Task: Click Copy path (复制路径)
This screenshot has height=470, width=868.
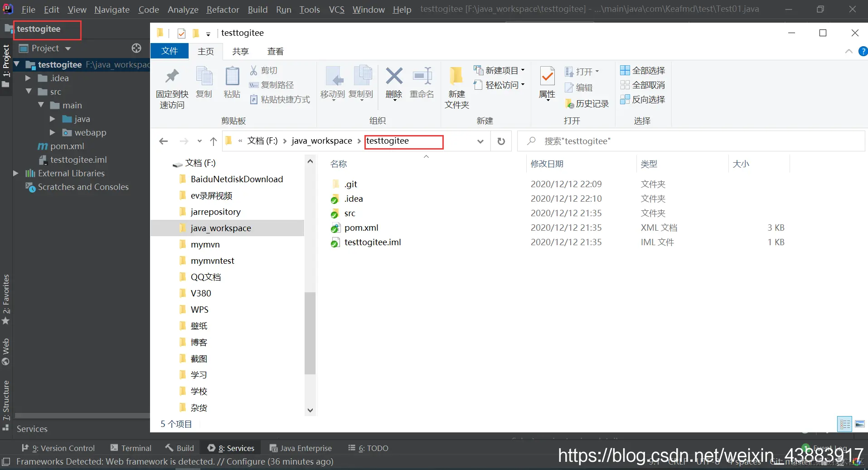Action: pos(272,85)
